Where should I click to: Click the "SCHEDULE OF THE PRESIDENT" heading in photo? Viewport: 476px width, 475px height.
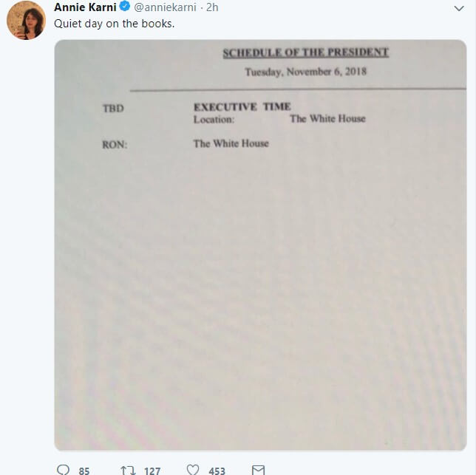305,53
